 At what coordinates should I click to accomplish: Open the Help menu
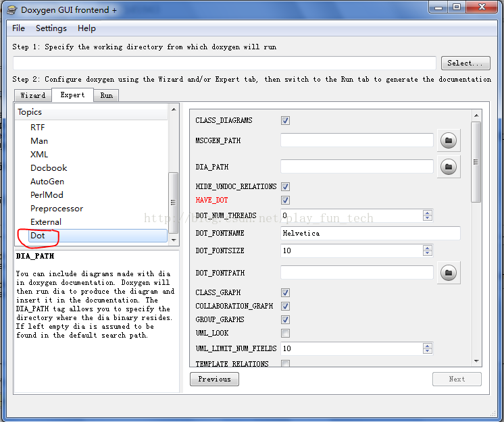click(86, 28)
